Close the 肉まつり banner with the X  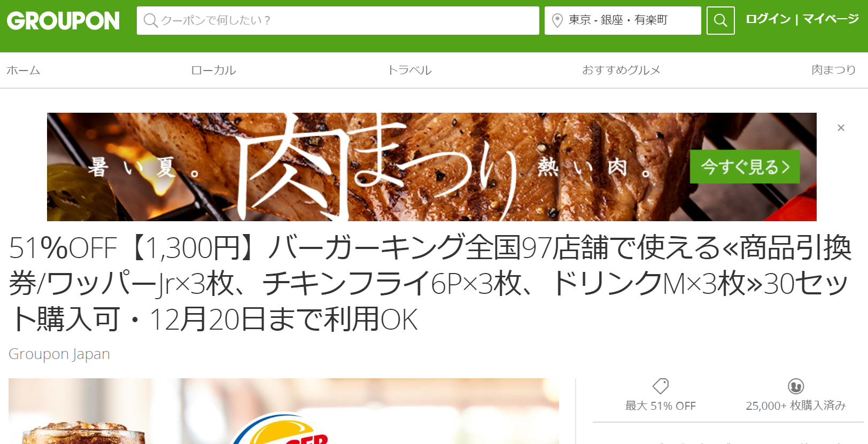[841, 128]
